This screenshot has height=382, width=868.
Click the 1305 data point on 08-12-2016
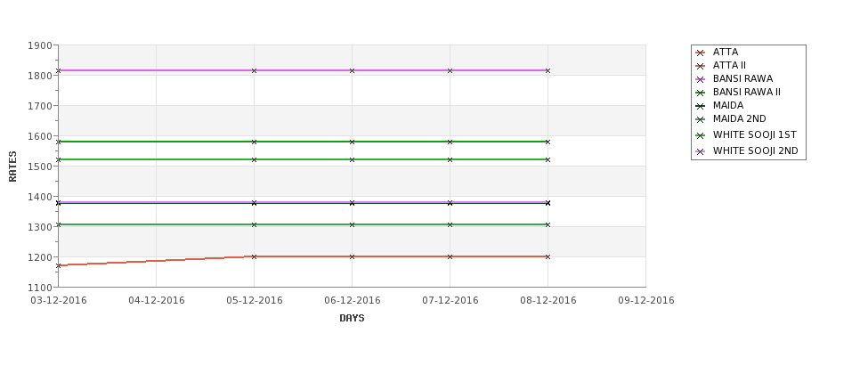tap(548, 224)
